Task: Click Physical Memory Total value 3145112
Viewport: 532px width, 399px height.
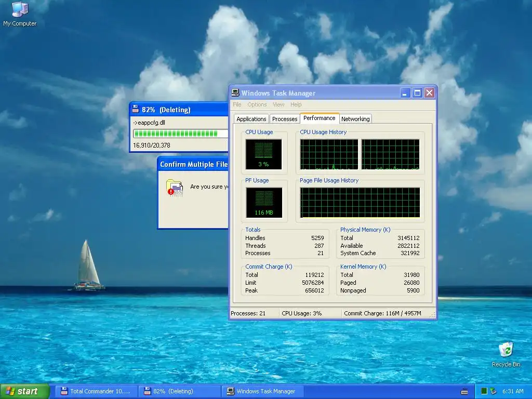Action: [408, 238]
